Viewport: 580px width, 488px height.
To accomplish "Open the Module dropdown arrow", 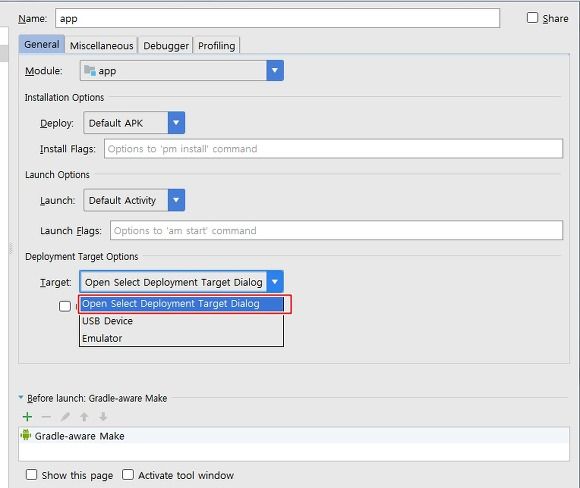I will (x=275, y=70).
